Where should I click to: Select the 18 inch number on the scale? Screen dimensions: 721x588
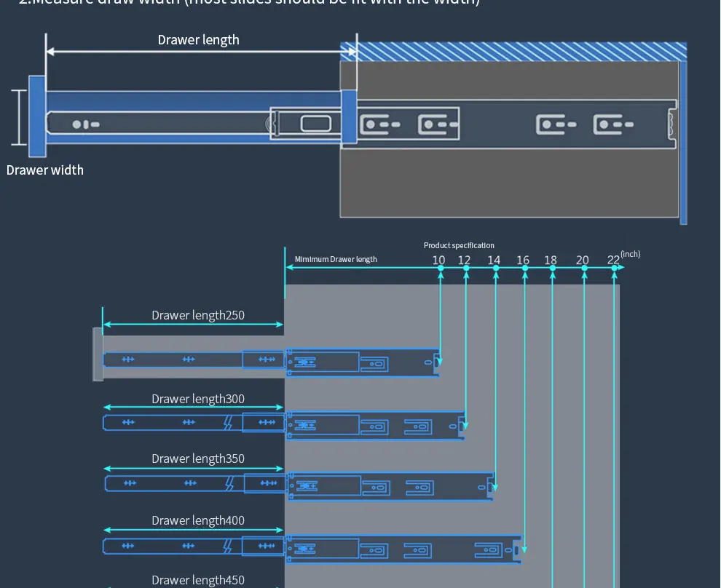[x=551, y=260]
